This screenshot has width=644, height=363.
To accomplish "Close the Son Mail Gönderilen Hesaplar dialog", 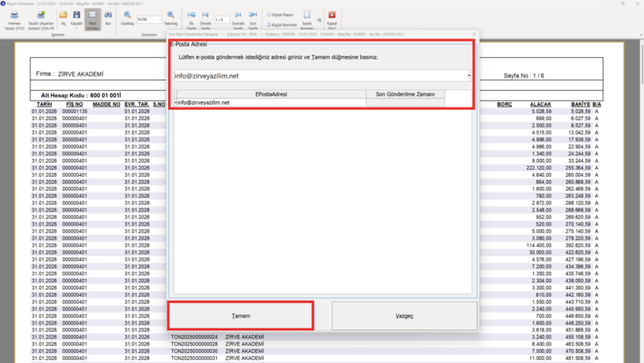I will pos(474,34).
